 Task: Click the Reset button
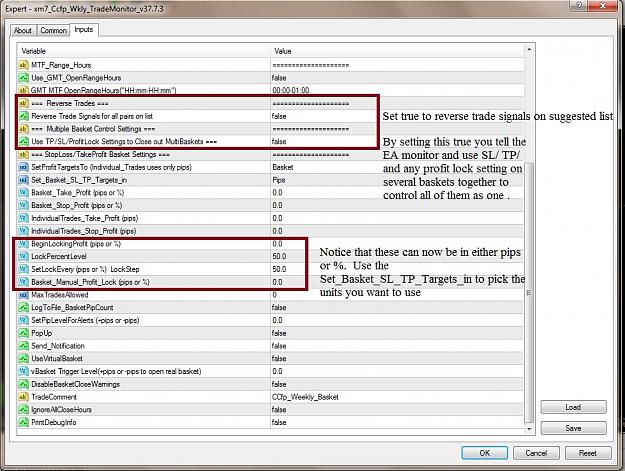588,453
